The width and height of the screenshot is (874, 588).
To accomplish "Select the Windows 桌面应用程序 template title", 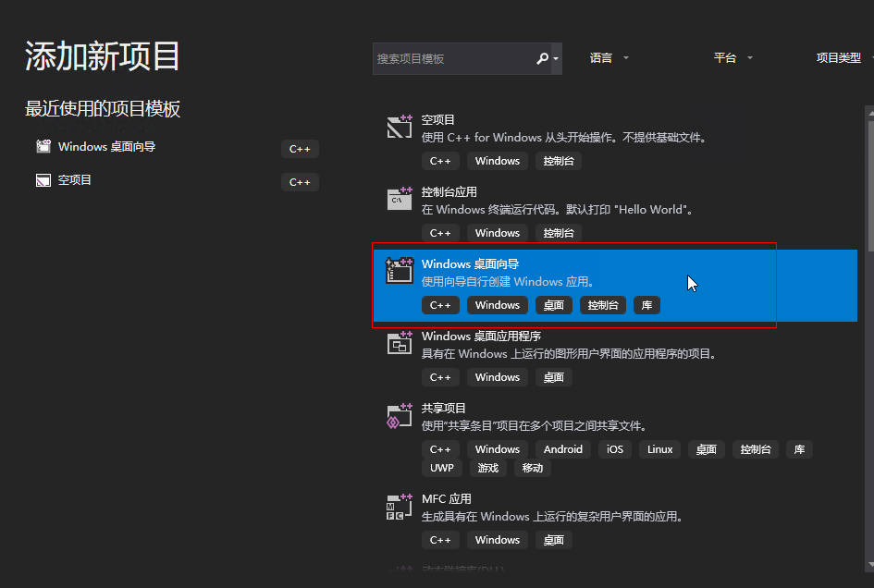I will coord(481,337).
